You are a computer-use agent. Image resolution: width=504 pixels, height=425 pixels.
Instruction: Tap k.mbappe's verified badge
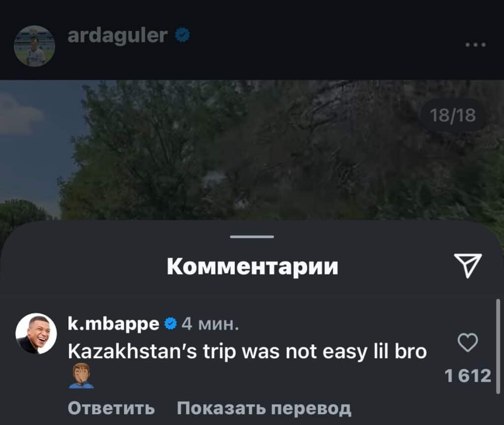click(x=171, y=324)
